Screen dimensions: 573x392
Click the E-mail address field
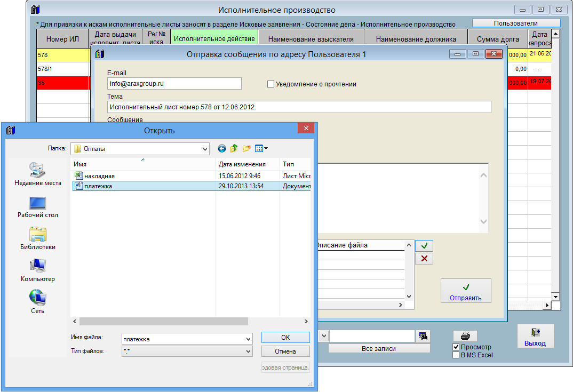[174, 84]
